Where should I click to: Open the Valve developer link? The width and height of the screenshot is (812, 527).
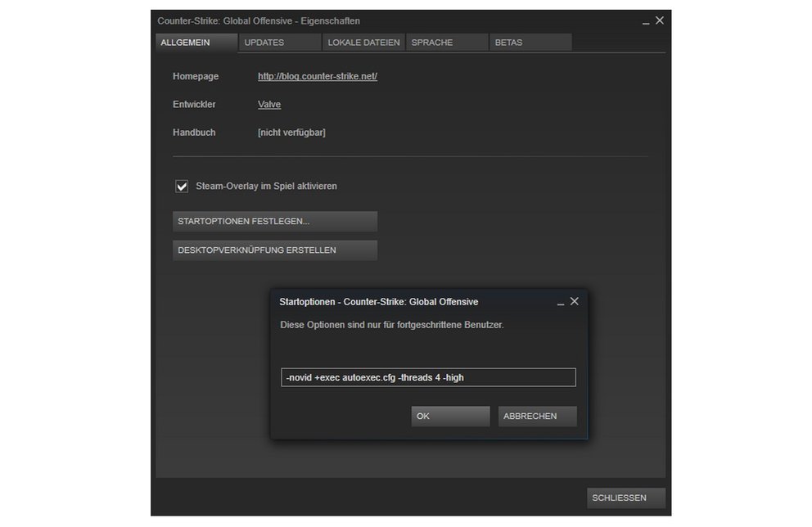[x=269, y=104]
